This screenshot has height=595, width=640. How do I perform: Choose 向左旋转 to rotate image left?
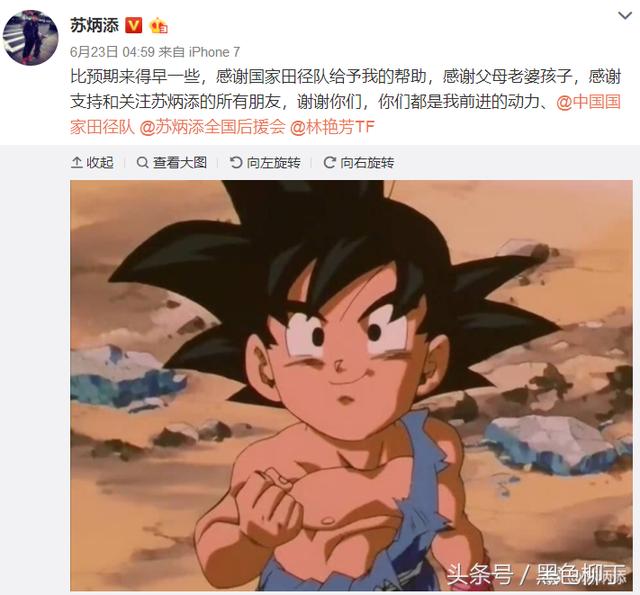click(x=265, y=162)
